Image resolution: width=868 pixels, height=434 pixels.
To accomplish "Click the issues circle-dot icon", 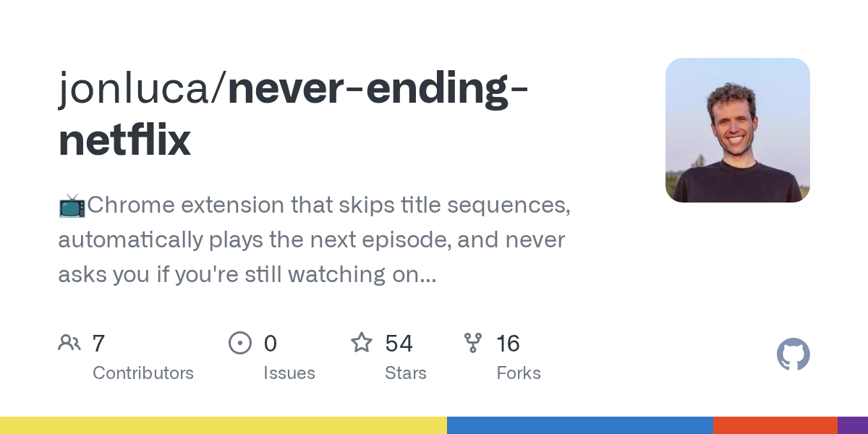I will [x=239, y=343].
